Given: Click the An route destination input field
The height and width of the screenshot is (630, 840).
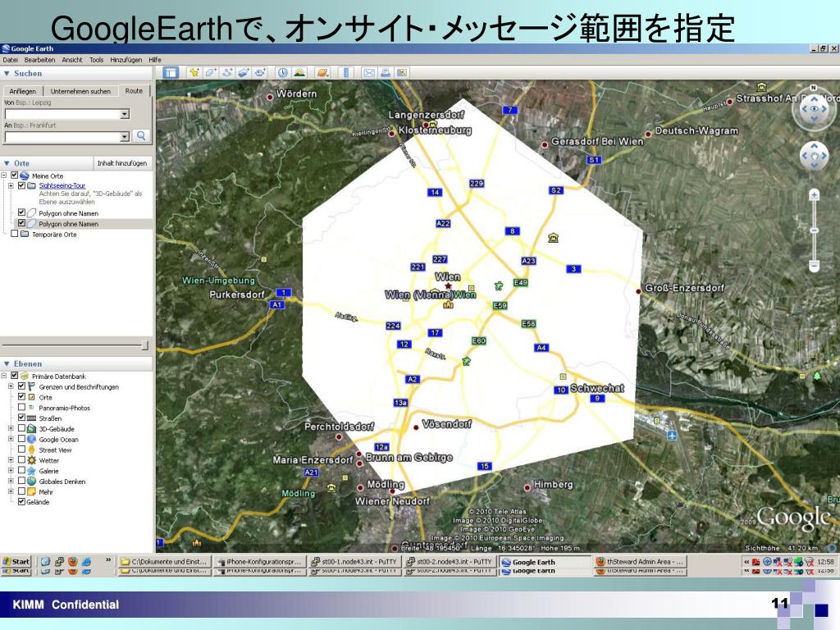Looking at the screenshot, I should click(62, 137).
